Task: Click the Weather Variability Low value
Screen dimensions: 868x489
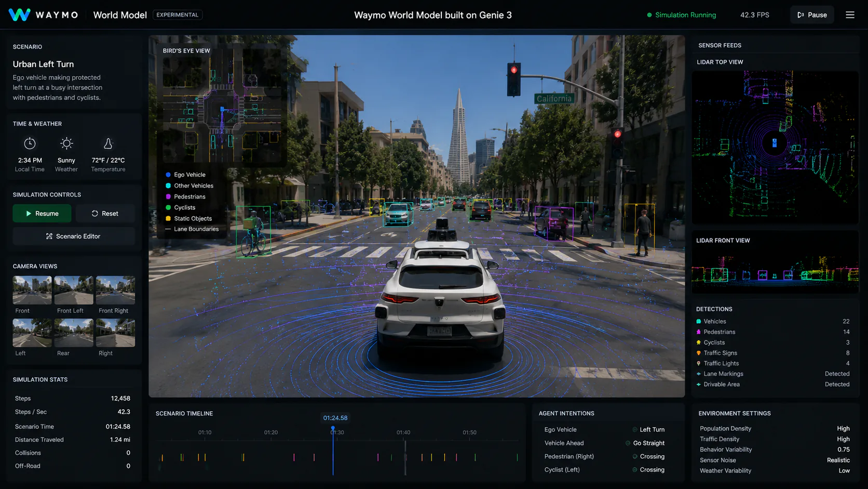Action: pyautogui.click(x=844, y=471)
